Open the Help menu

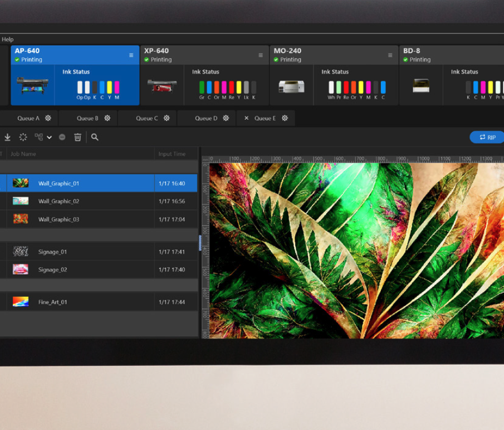pyautogui.click(x=7, y=40)
